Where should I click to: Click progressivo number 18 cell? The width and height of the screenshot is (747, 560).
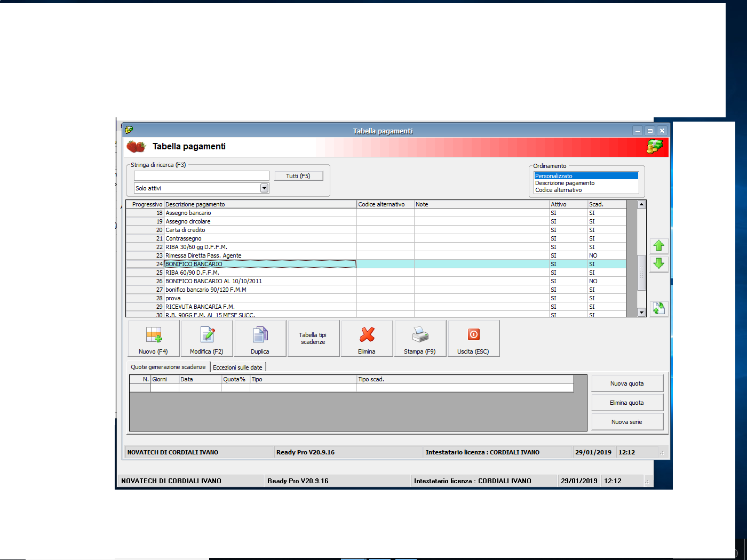tap(145, 213)
